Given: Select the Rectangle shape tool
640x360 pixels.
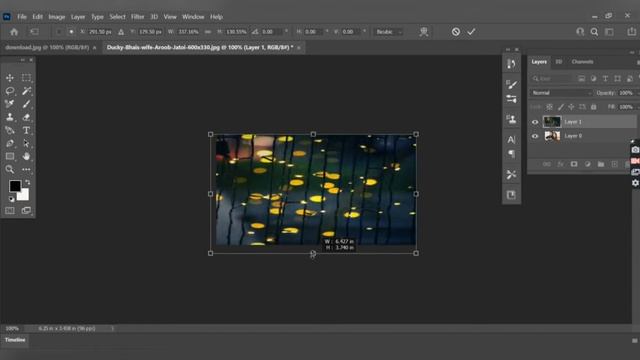Looking at the screenshot, I should pos(10,156).
